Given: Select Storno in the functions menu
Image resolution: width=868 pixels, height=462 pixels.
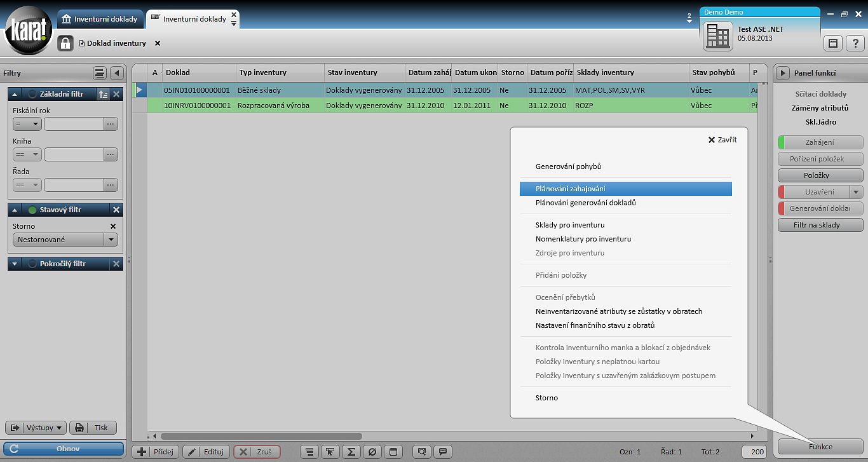Looking at the screenshot, I should (546, 398).
